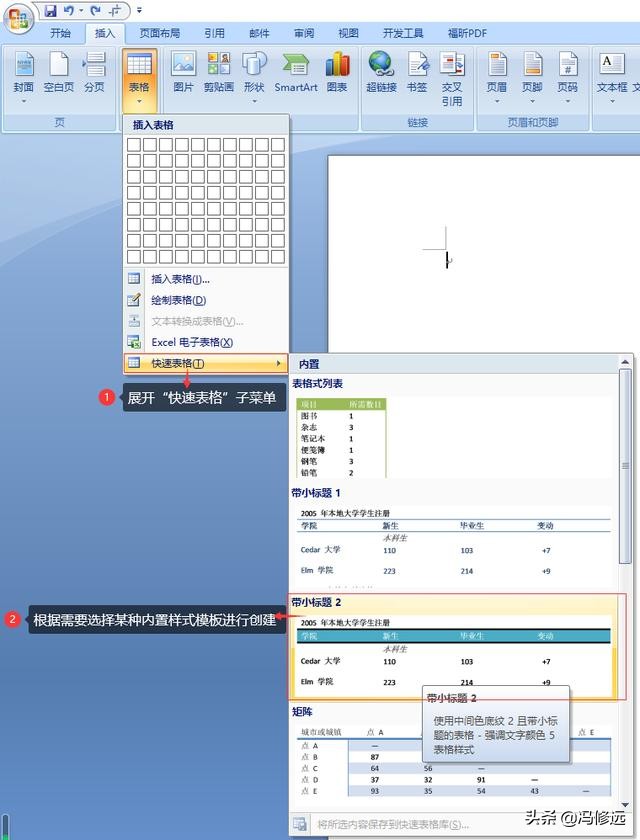
Task: Insert SmartArt graphic
Action: [x=296, y=72]
